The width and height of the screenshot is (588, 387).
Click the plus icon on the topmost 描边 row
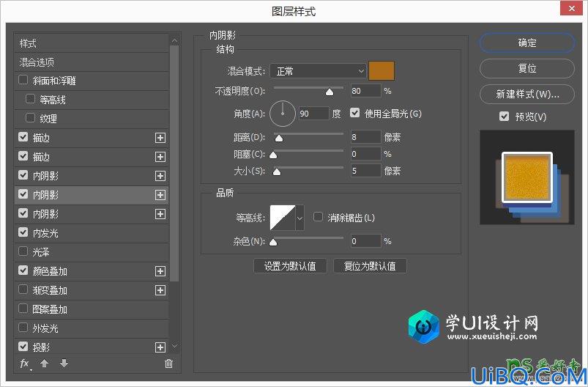point(160,138)
